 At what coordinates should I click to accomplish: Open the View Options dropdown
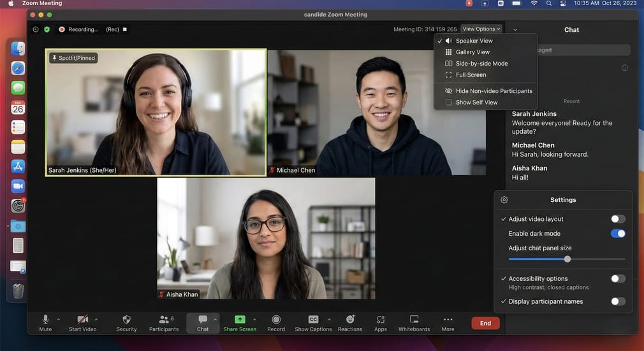[x=481, y=29]
